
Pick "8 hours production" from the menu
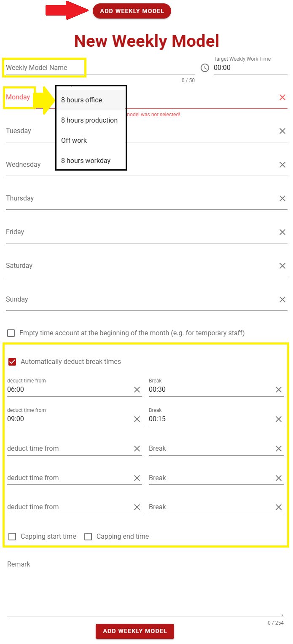89,120
